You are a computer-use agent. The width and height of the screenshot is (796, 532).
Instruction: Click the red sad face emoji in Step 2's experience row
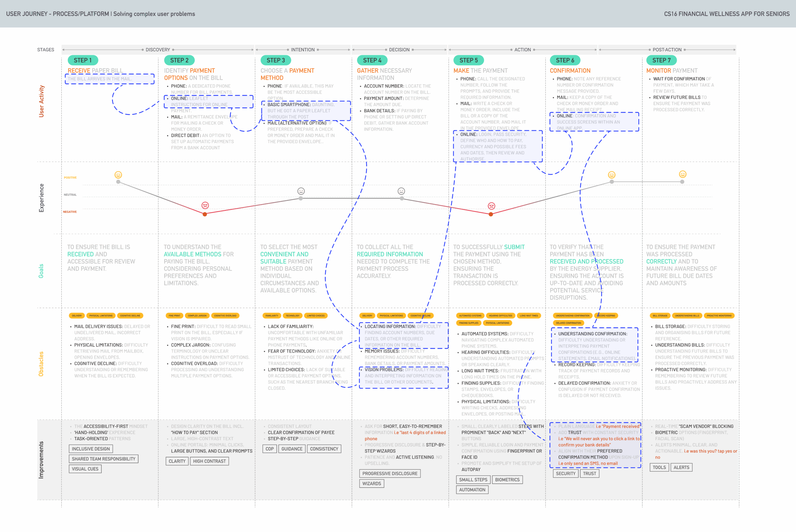pos(205,205)
